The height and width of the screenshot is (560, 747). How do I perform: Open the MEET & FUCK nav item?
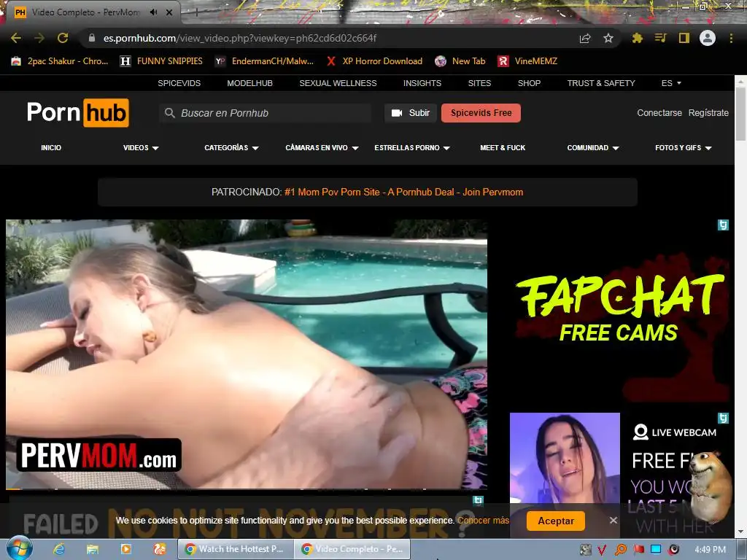(x=503, y=147)
